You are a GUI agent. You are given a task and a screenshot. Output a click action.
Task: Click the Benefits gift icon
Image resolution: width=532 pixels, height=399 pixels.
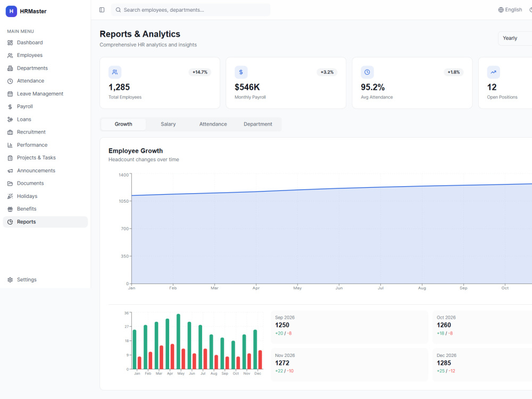[x=10, y=209]
